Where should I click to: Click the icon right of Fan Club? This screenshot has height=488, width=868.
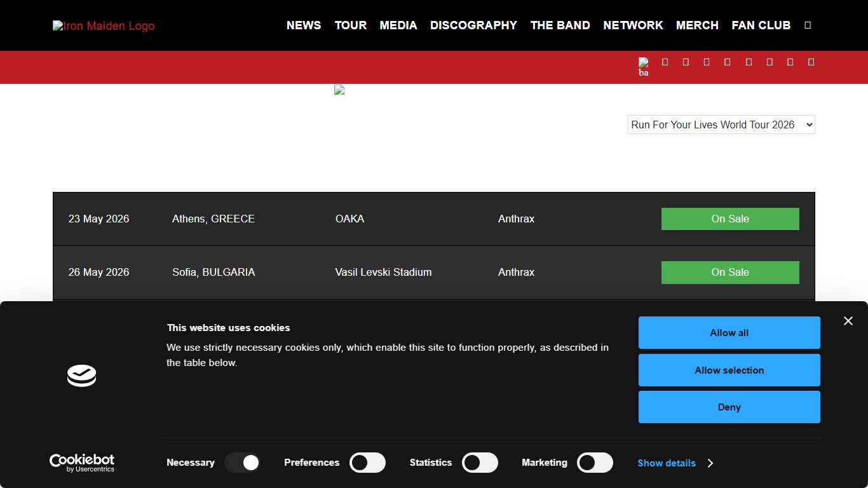coord(808,25)
